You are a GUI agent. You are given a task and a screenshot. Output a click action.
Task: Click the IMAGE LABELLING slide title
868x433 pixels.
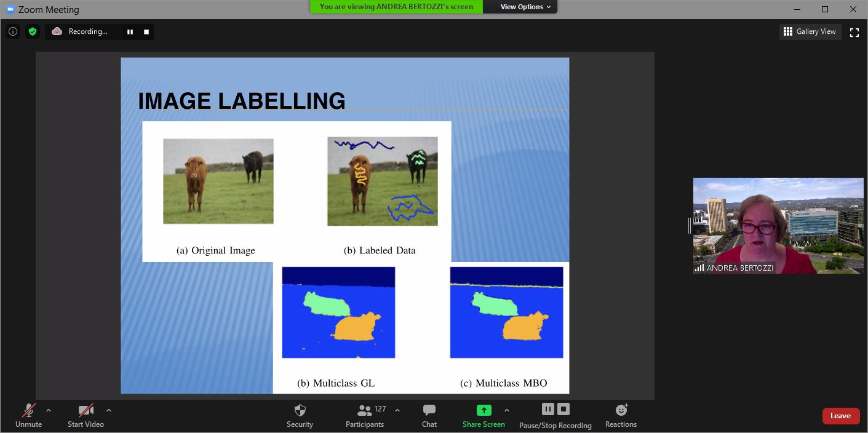[242, 101]
